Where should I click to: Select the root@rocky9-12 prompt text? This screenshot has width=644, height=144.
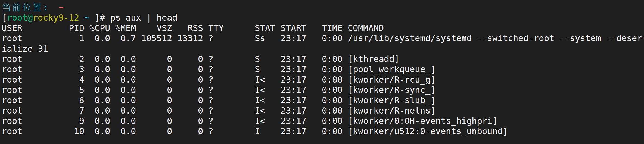point(43,18)
